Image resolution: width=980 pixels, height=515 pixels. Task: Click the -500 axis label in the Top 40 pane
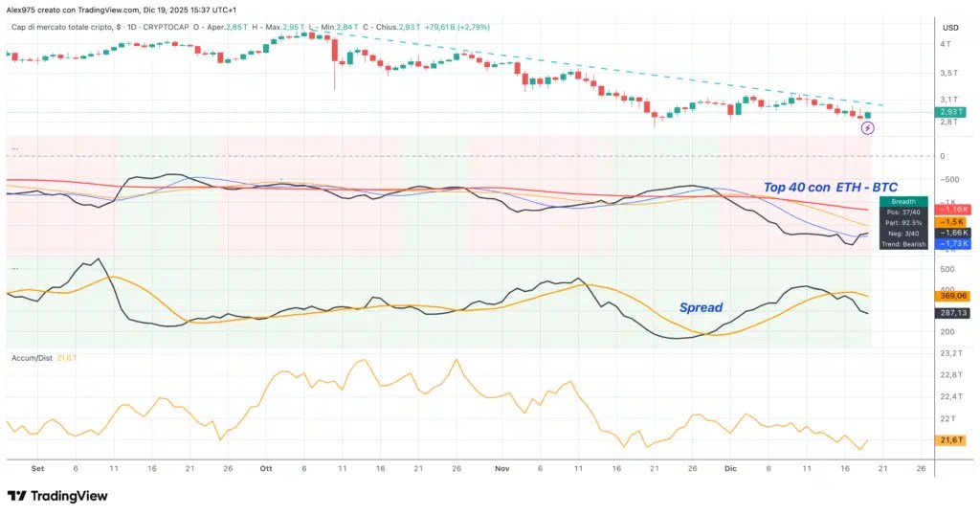949,179
